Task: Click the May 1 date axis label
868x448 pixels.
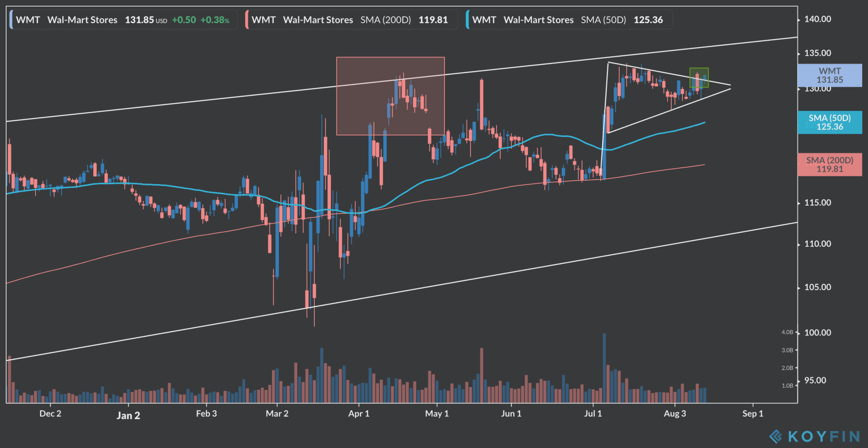Action: tap(437, 413)
